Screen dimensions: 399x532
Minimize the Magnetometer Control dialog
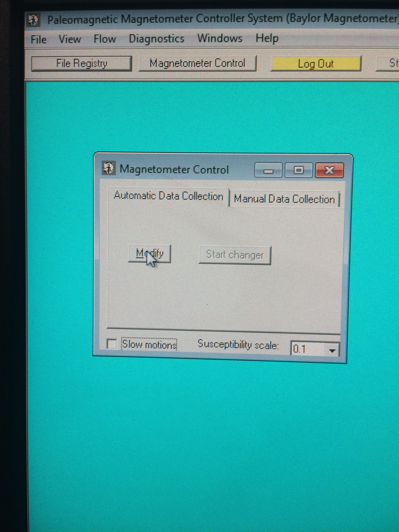(268, 170)
